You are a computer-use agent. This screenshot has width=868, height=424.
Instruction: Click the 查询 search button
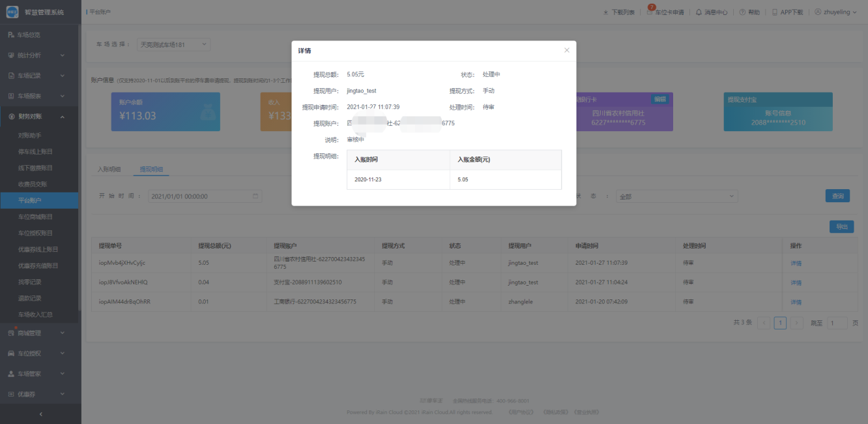837,196
